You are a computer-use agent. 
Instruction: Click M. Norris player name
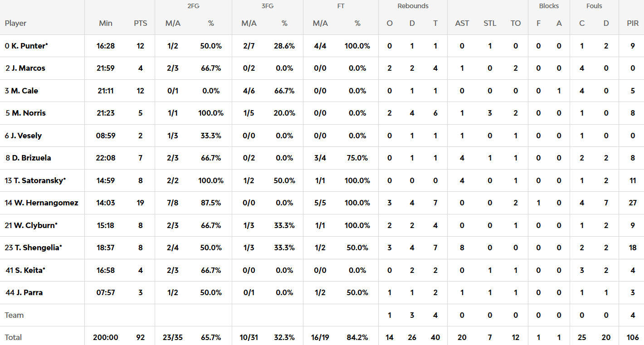pyautogui.click(x=29, y=113)
